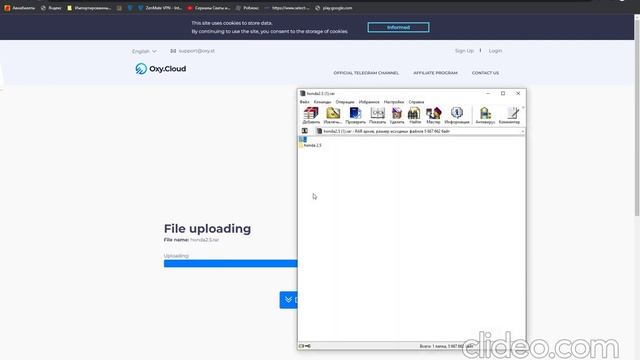Click the Informed button on the cookie banner

[x=398, y=27]
